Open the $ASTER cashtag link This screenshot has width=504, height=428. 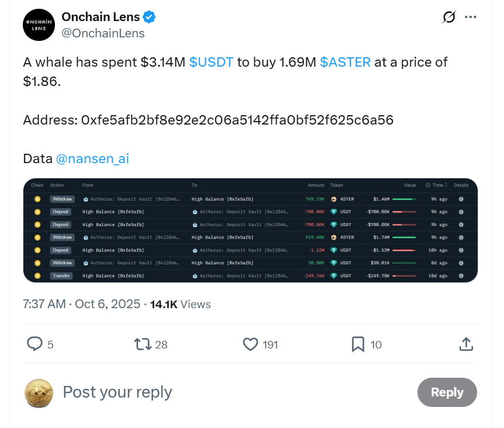click(x=345, y=62)
